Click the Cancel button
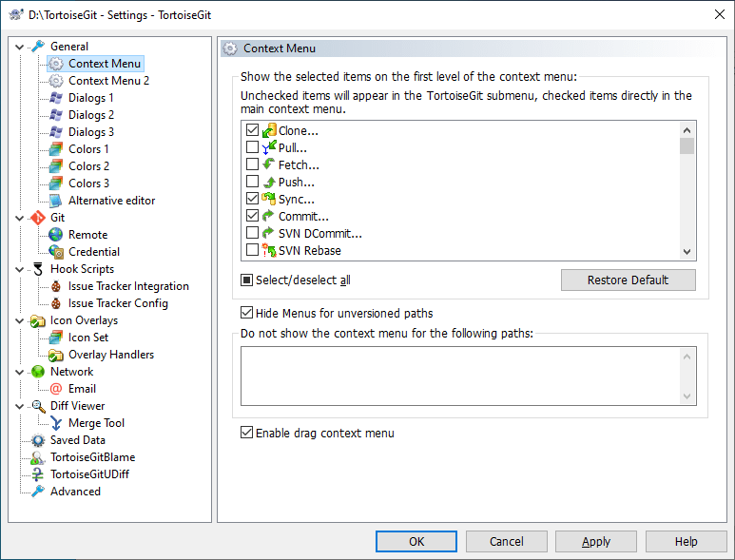The height and width of the screenshot is (560, 735). [x=506, y=541]
